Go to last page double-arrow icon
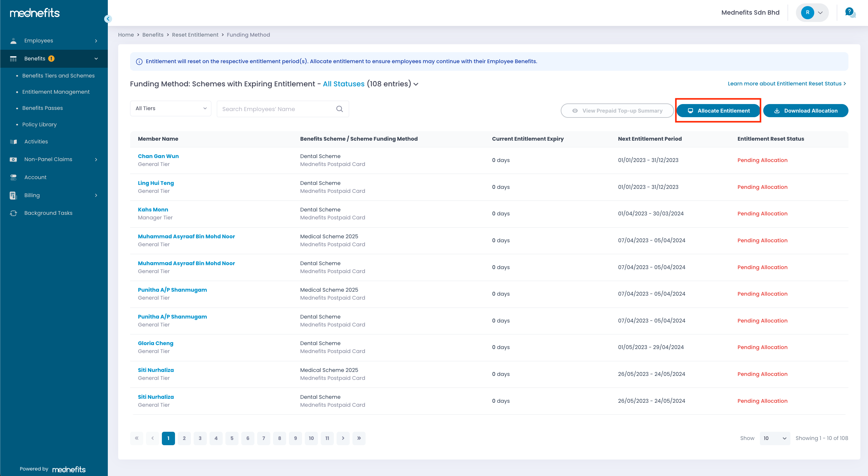Viewport: 868px width, 476px height. [x=359, y=438]
